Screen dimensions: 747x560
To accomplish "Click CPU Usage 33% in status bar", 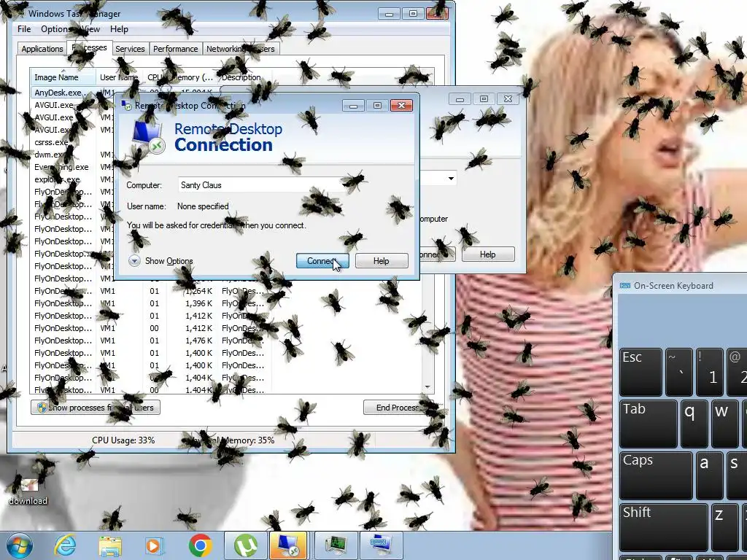I will pyautogui.click(x=123, y=440).
